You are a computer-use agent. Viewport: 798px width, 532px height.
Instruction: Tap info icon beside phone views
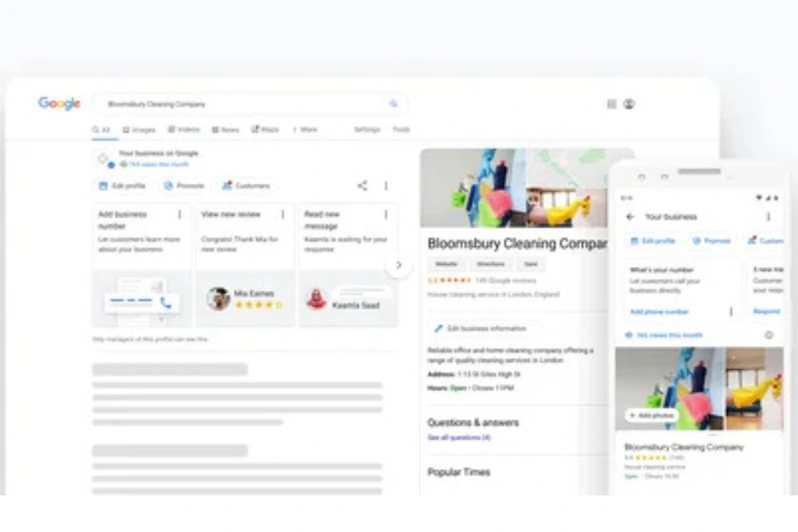tap(768, 335)
